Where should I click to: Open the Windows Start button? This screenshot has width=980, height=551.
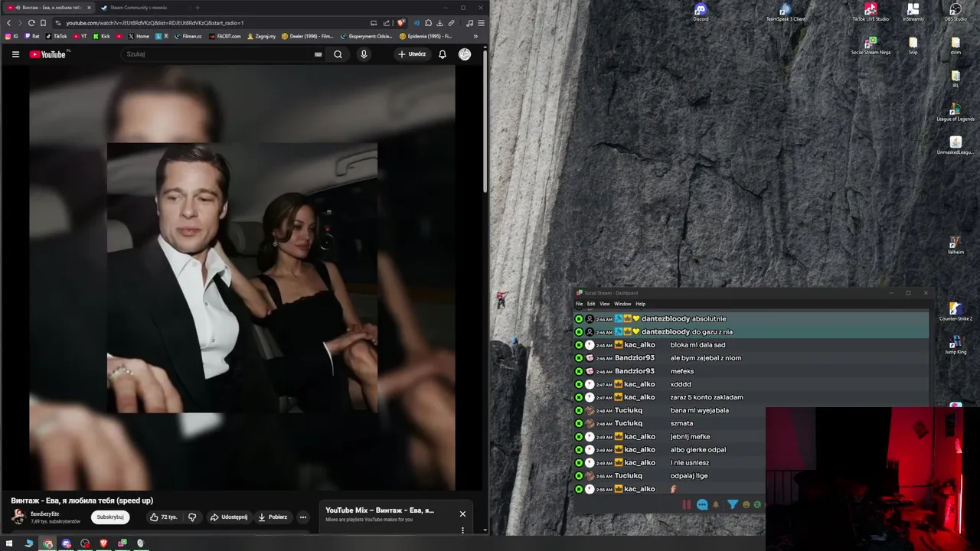pos(9,543)
